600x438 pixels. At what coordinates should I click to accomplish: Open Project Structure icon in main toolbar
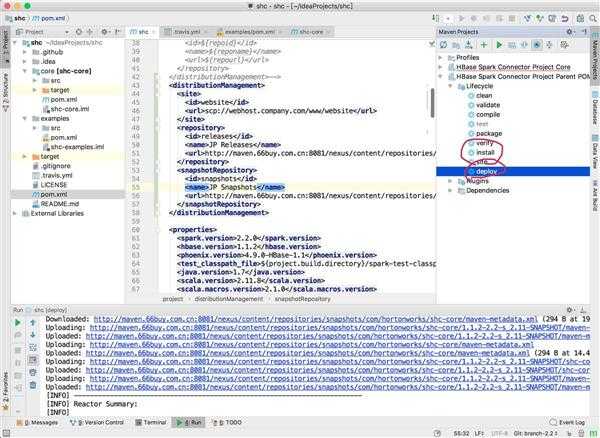point(580,18)
